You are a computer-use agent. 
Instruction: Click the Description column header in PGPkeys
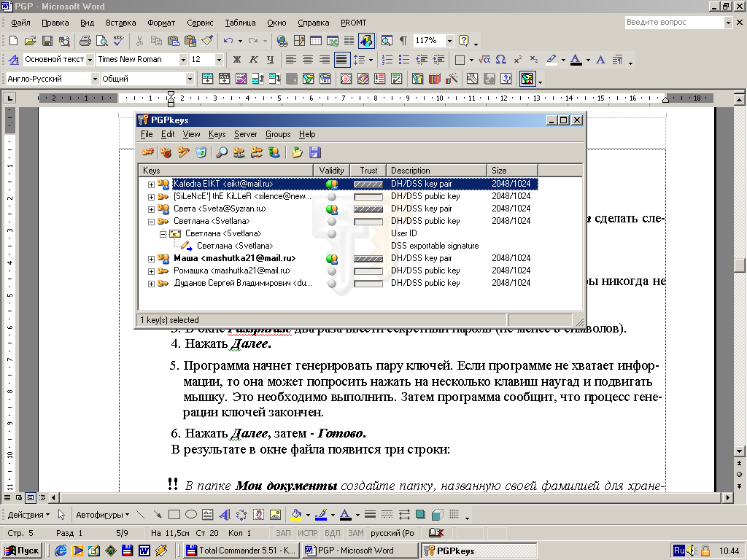click(436, 171)
